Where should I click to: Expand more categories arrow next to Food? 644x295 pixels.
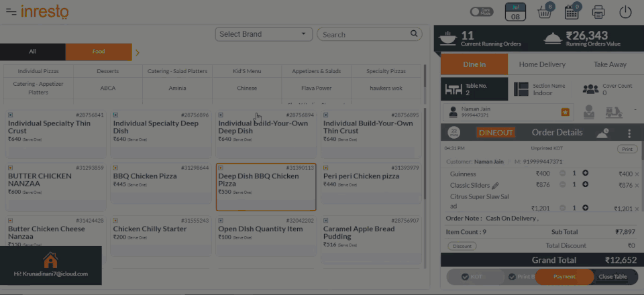click(x=138, y=52)
